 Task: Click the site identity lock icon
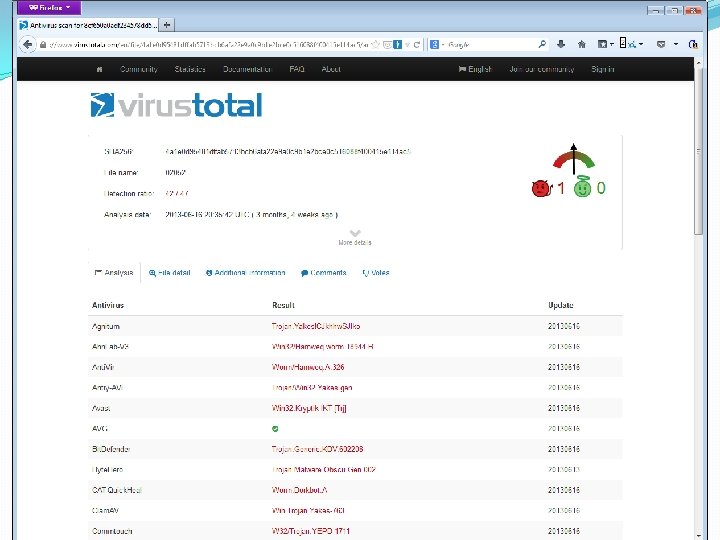[43, 45]
